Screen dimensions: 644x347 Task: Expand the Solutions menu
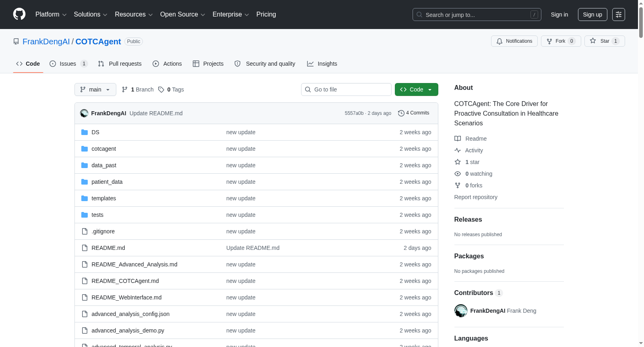coord(91,15)
